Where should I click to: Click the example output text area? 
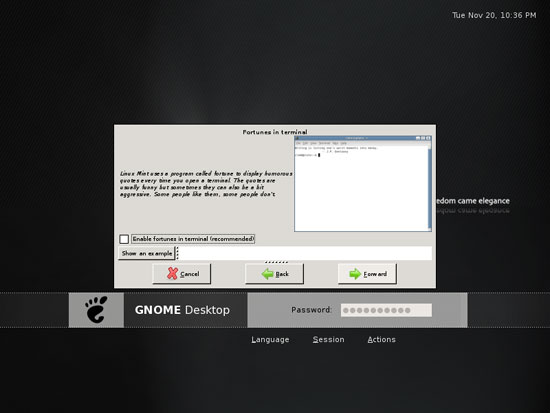pos(305,253)
